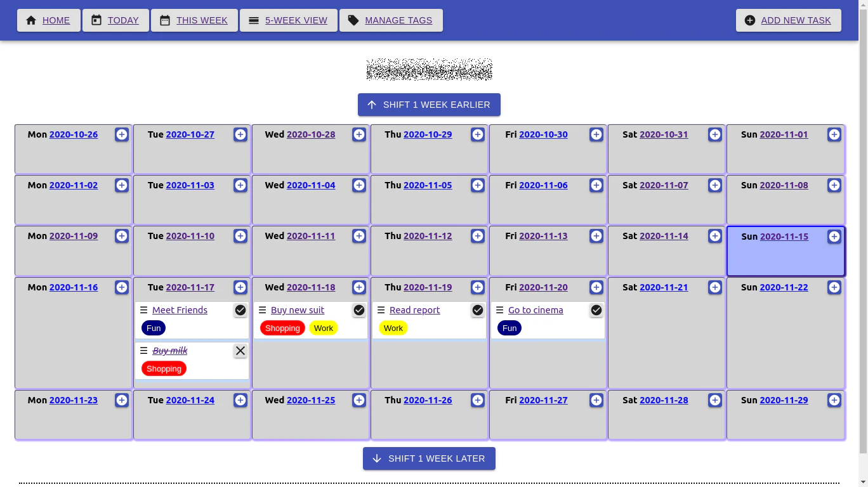This screenshot has height=487, width=868.
Task: Click the plus icon on Sun 2020-11-15
Action: click(834, 236)
